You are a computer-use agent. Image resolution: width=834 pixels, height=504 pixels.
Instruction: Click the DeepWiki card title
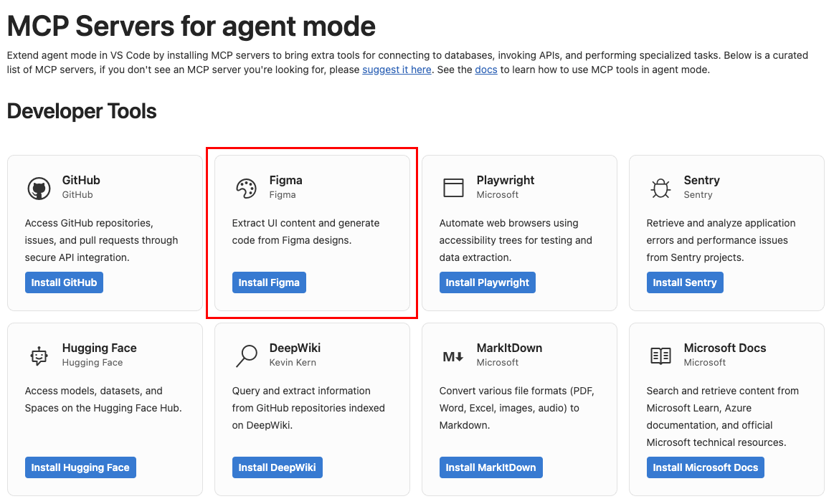(295, 348)
